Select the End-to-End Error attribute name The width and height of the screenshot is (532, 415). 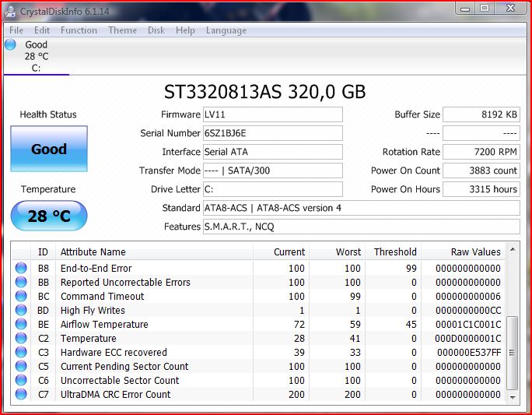click(96, 269)
